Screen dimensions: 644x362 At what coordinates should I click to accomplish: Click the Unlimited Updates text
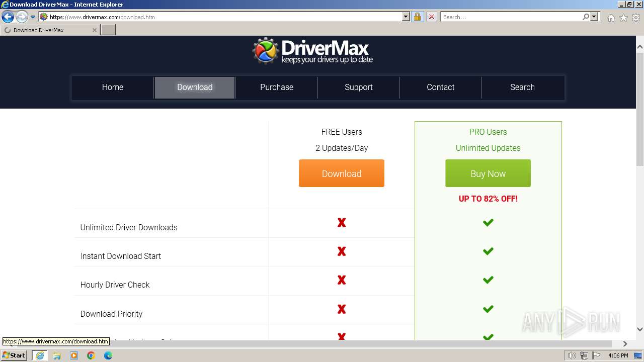point(488,148)
